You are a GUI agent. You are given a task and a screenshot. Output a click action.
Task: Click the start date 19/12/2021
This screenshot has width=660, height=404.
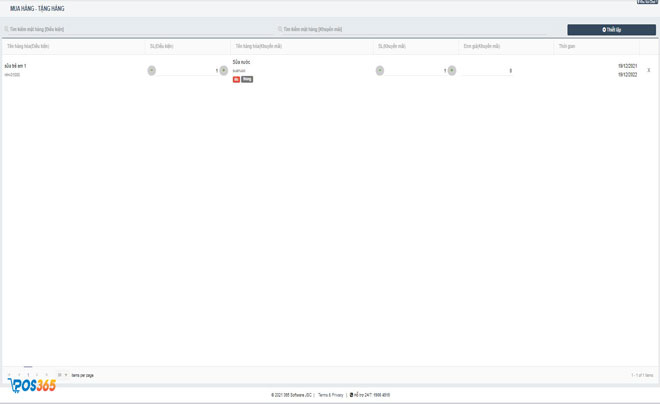tap(627, 66)
